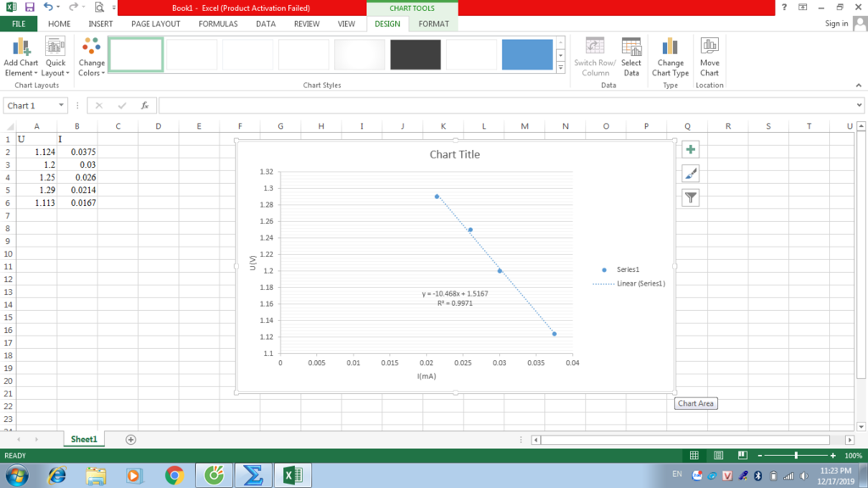868x488 pixels.
Task: Click zoom out minus button
Action: [x=760, y=455]
